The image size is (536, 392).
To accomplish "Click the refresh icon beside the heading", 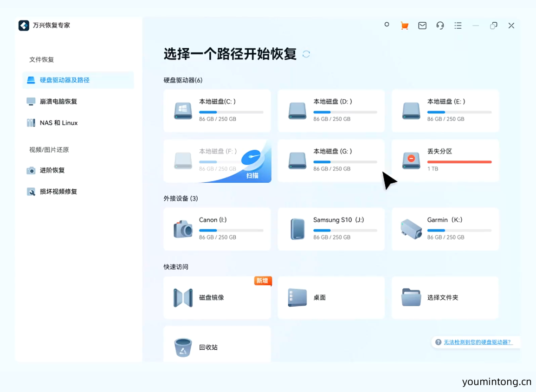I will (306, 54).
